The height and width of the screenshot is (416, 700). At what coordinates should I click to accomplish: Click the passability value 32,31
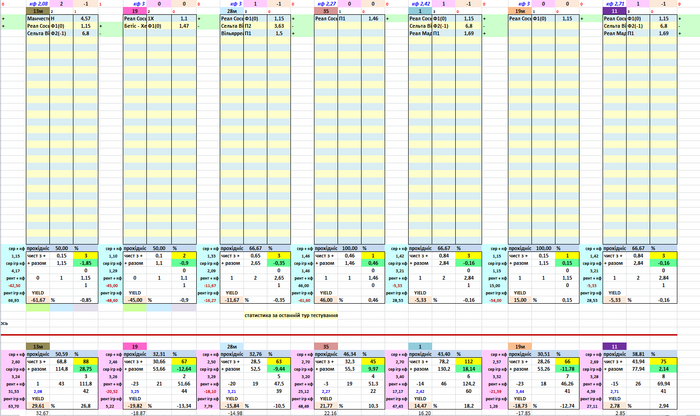point(159,354)
